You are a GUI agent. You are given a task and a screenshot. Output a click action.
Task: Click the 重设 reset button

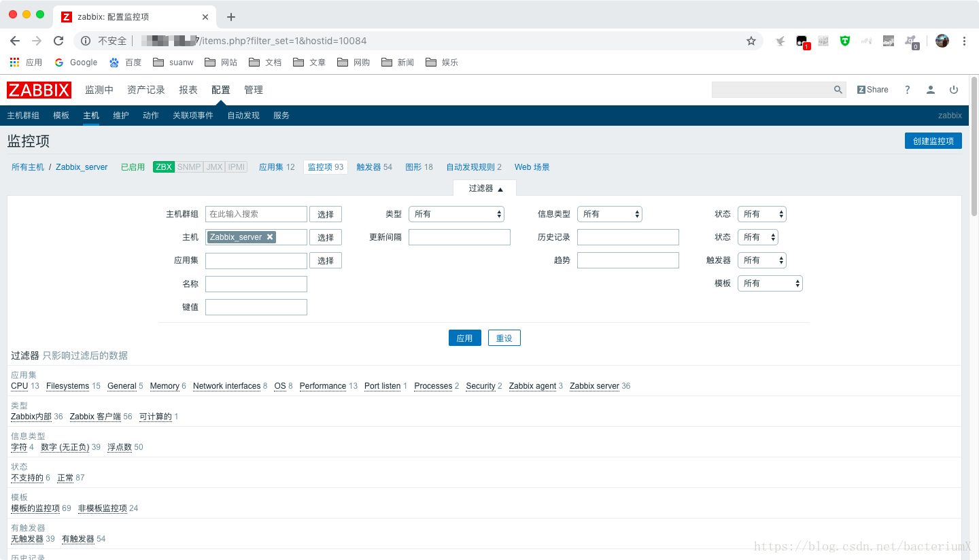pyautogui.click(x=504, y=338)
